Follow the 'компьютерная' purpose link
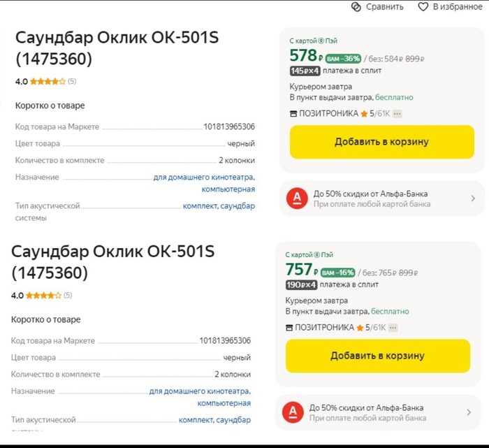The height and width of the screenshot is (448, 489). 228,189
